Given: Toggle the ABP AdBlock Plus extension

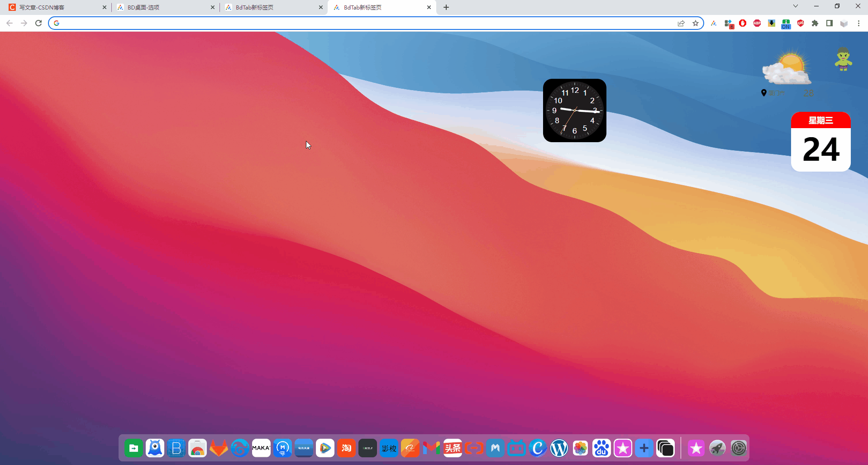Looking at the screenshot, I should pyautogui.click(x=757, y=23).
